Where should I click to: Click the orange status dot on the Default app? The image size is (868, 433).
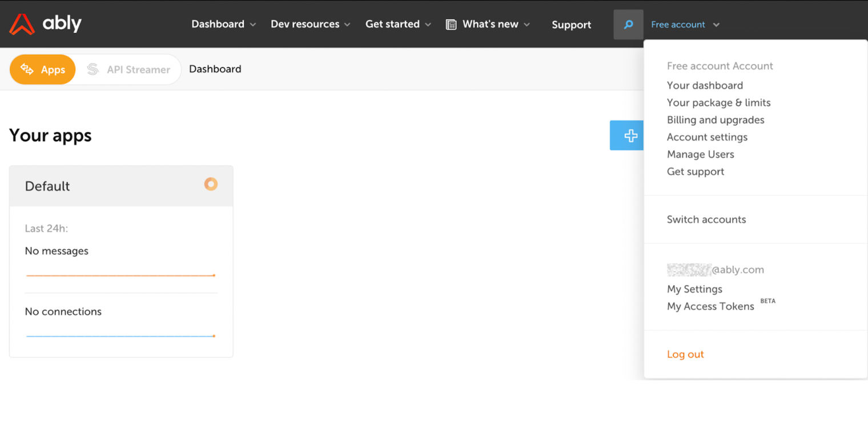211,184
